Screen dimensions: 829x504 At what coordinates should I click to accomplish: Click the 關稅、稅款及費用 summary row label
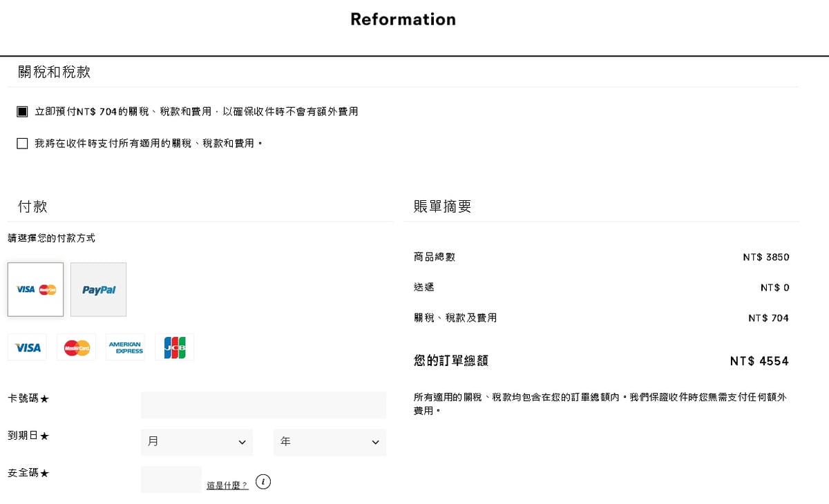[x=455, y=318]
